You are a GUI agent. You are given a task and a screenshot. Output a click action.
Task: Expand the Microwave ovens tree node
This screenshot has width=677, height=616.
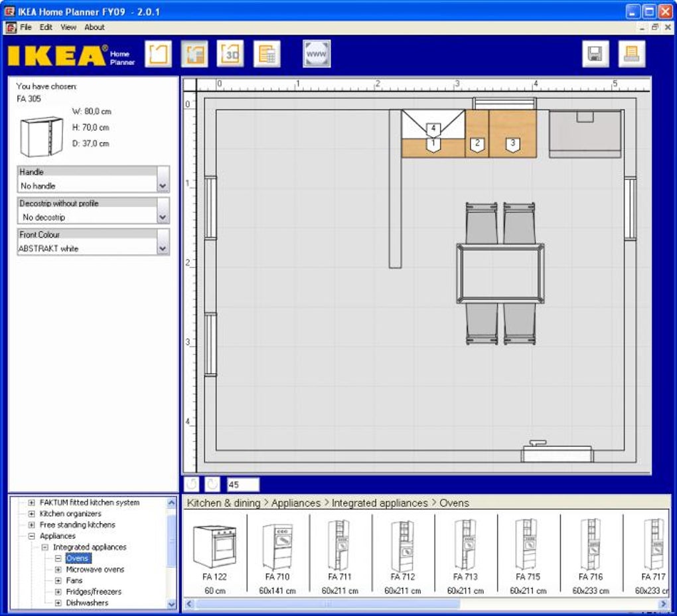tap(58, 570)
